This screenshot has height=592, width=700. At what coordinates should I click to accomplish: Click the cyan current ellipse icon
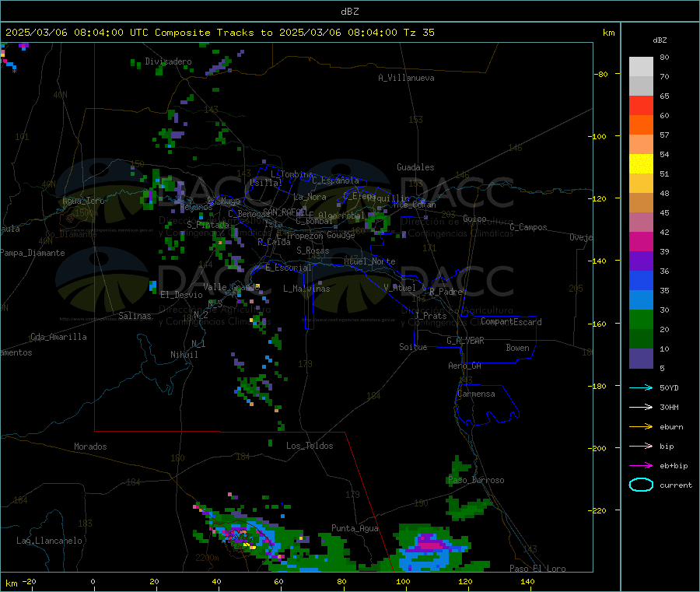641,485
